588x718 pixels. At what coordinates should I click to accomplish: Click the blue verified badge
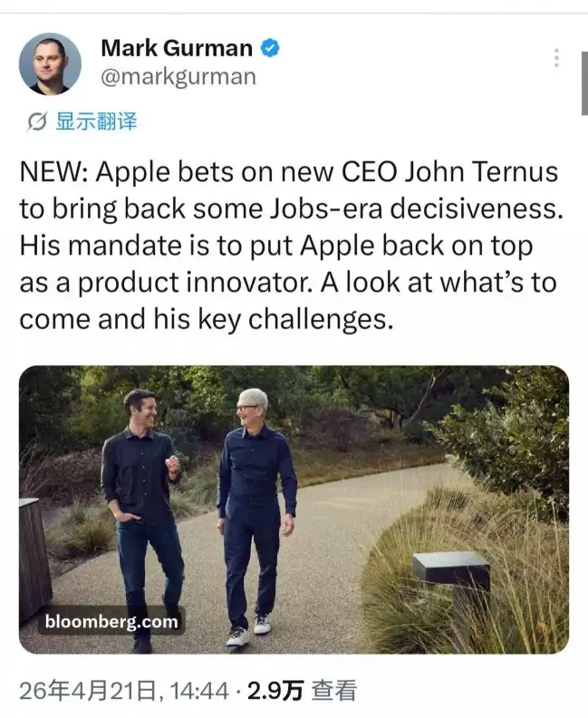click(x=270, y=48)
